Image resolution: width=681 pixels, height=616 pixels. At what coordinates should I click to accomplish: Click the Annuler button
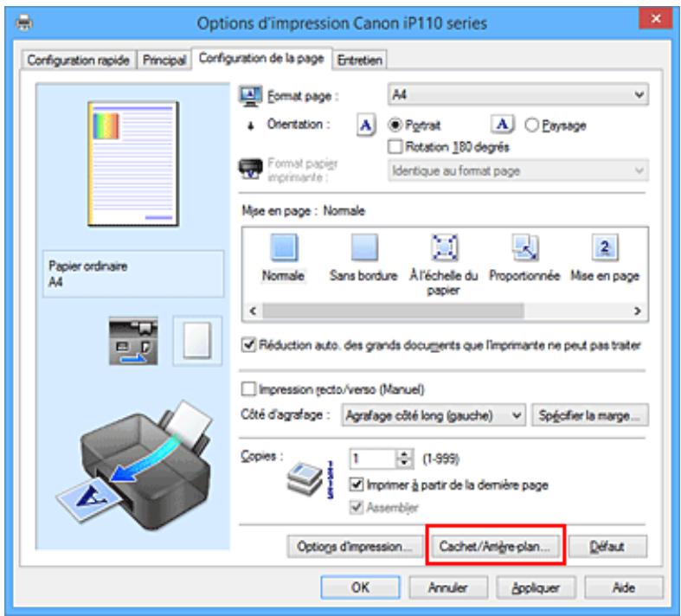point(447,587)
